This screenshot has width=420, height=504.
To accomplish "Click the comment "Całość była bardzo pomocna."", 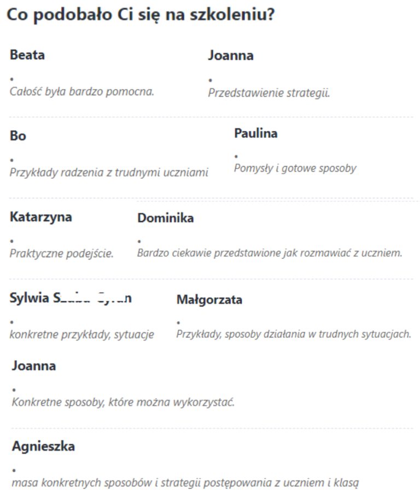I will (x=82, y=91).
